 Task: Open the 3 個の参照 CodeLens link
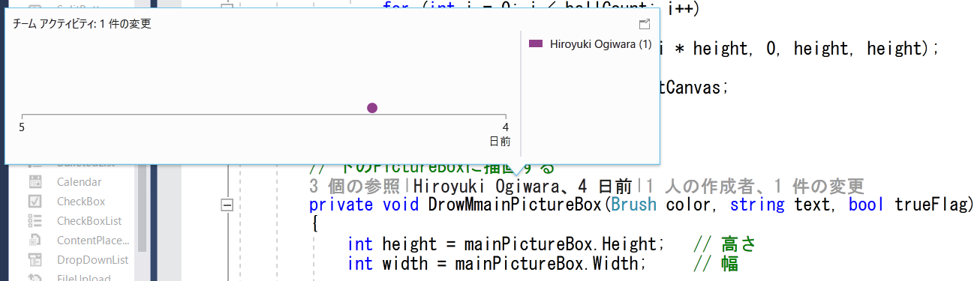tap(355, 186)
